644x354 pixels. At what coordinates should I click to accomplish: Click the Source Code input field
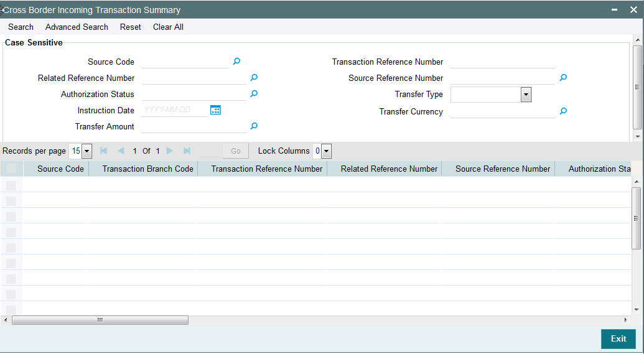pyautogui.click(x=185, y=62)
